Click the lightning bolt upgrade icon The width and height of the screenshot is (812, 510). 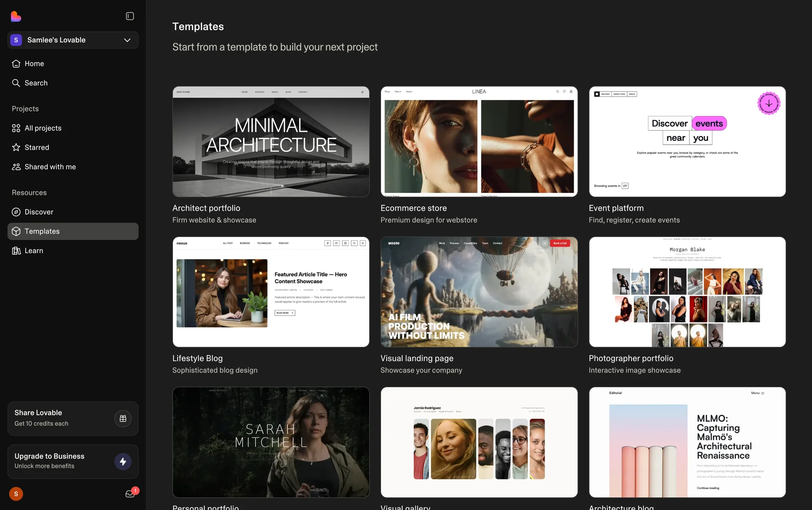[x=123, y=461]
